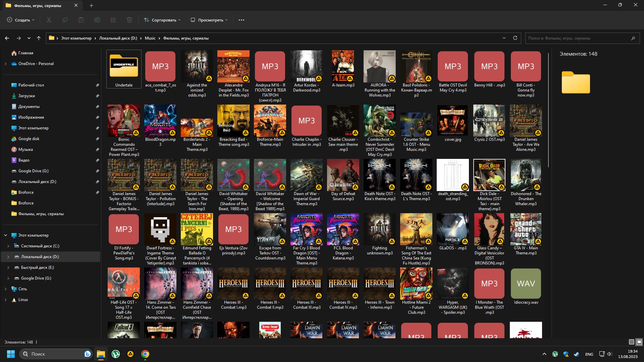644x362 pixels.
Task: Open Загрузки in quick access
Action: point(26,96)
